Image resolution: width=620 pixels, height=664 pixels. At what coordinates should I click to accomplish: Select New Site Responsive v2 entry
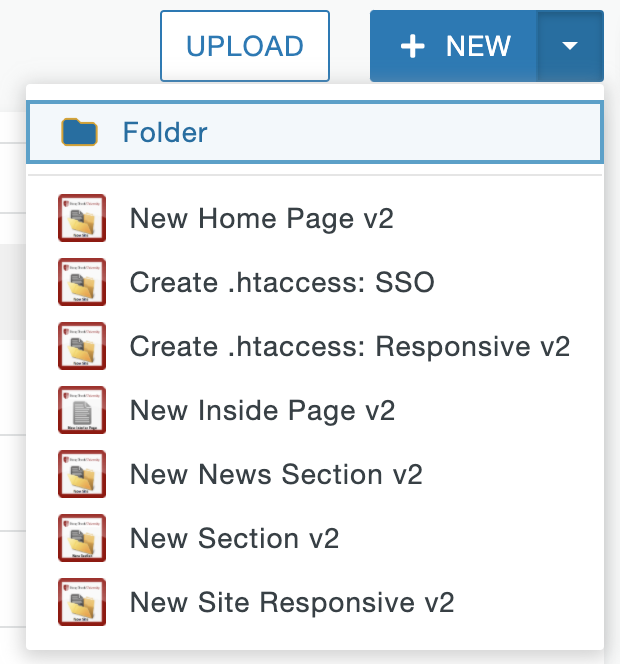(292, 603)
